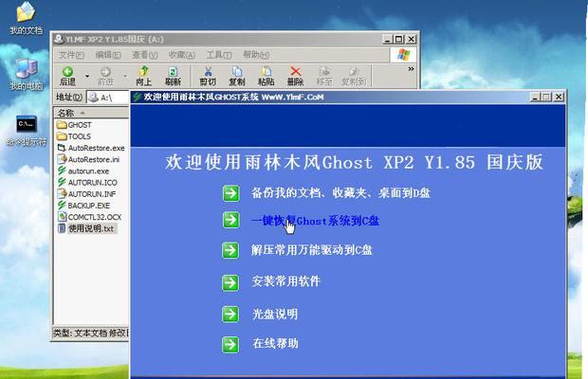This screenshot has width=588, height=379.
Task: Click 安装常用软件 link
Action: (286, 281)
